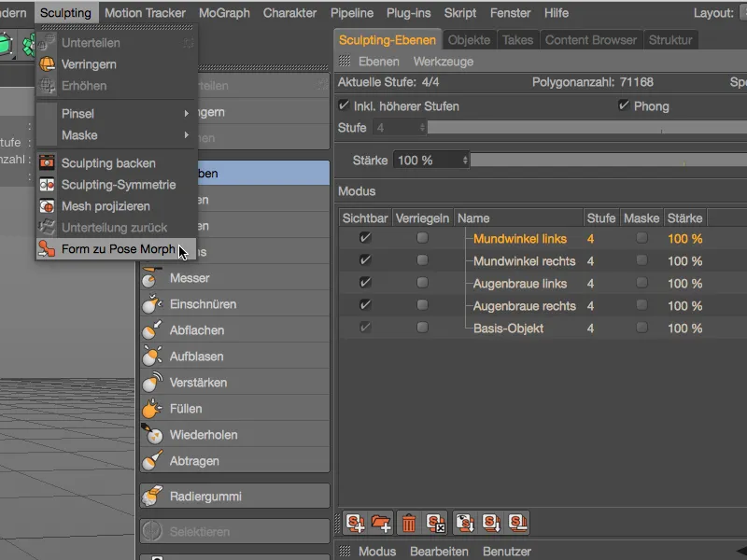
Task: Click the Stufe slider bar
Action: coord(587,127)
